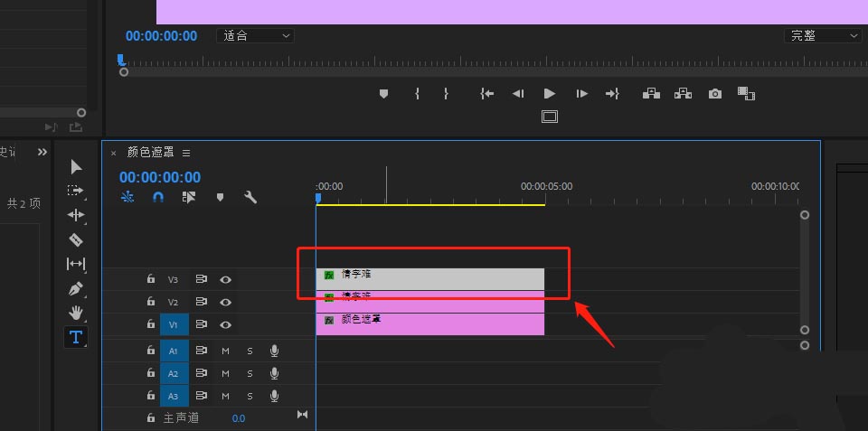
Task: Activate the Hand tool
Action: [x=76, y=313]
